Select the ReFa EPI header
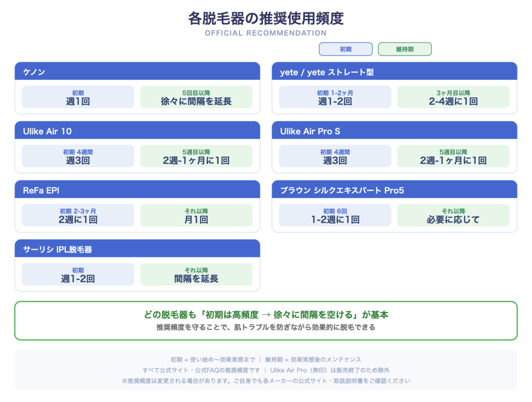The width and height of the screenshot is (532, 402). (x=137, y=189)
